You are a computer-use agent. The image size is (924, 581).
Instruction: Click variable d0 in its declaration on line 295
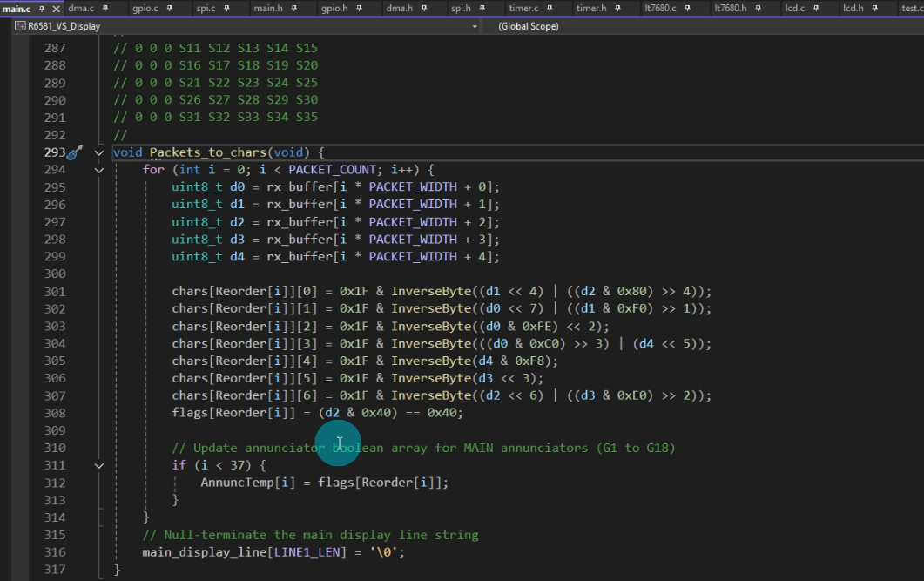pyautogui.click(x=237, y=186)
